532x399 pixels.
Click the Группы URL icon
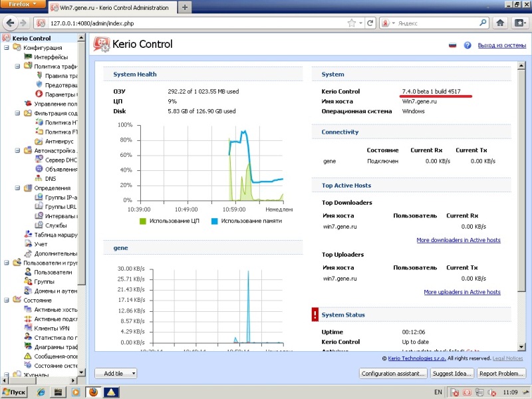pyautogui.click(x=39, y=206)
